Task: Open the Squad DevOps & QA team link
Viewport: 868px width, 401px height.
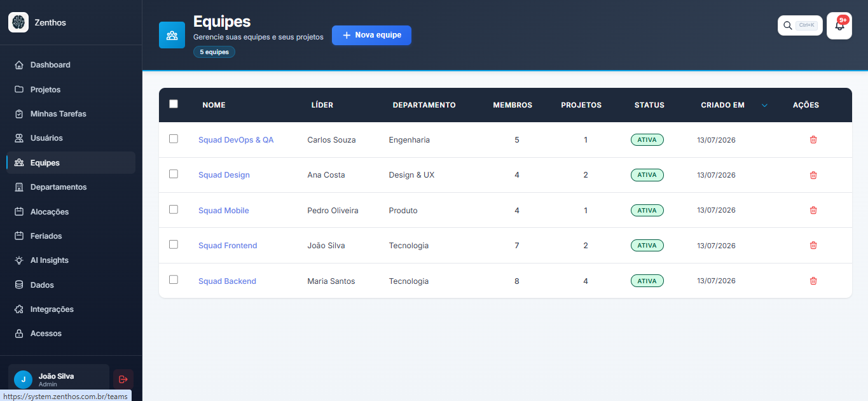Action: pos(236,140)
